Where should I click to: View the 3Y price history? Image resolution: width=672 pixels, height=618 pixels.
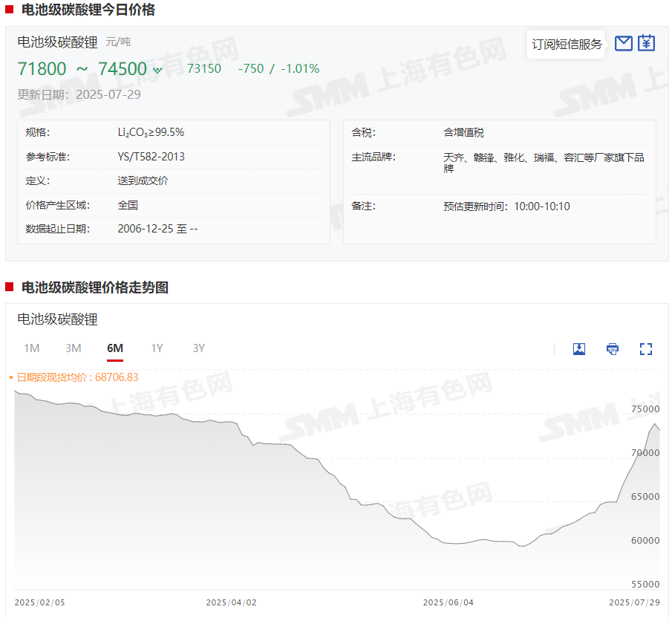(198, 348)
